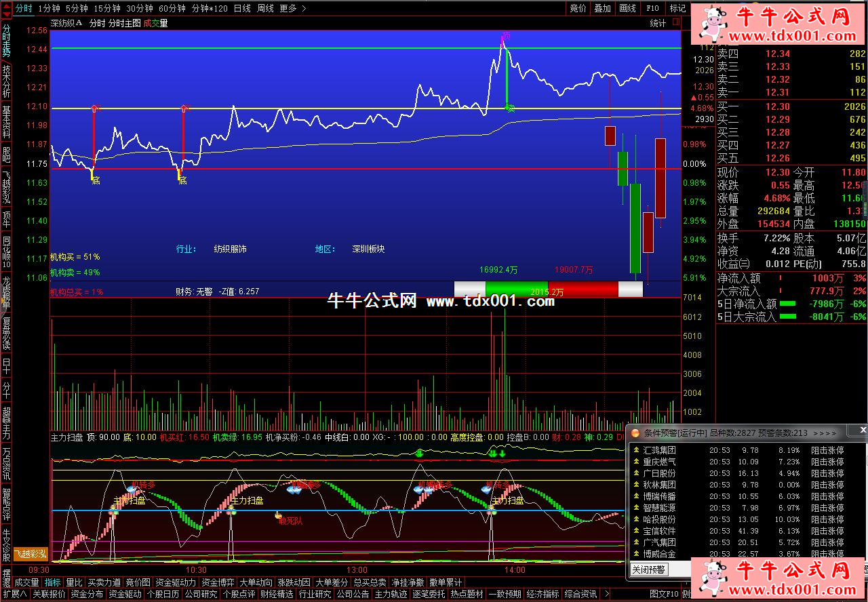Select the 分钟*120 period tab

click(210, 8)
